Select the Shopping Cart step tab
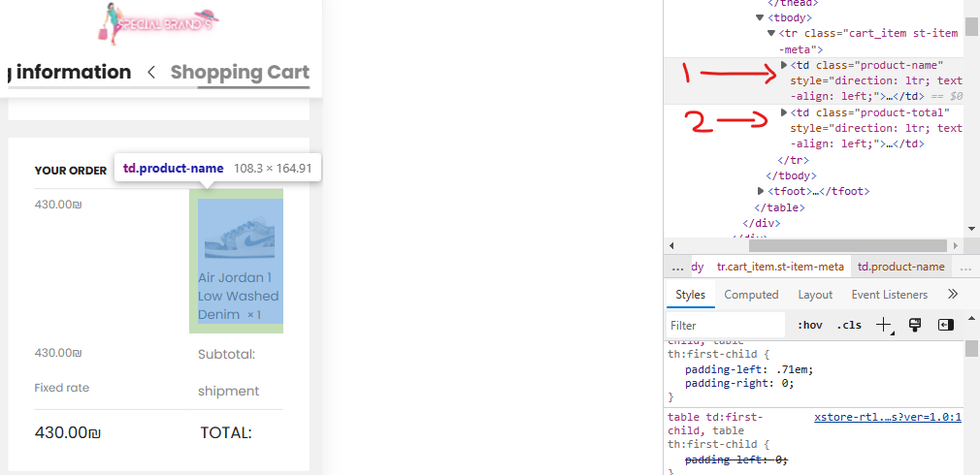Image resolution: width=980 pixels, height=475 pixels. 240,73
